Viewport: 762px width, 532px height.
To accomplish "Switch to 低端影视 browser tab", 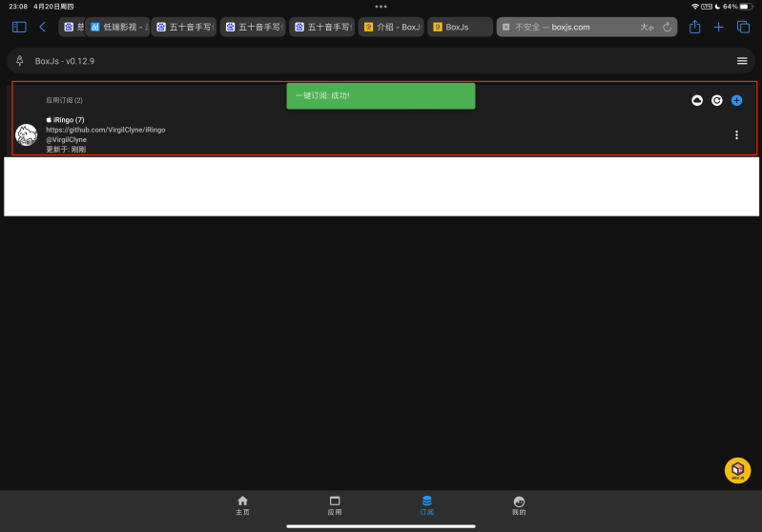I will pyautogui.click(x=117, y=27).
